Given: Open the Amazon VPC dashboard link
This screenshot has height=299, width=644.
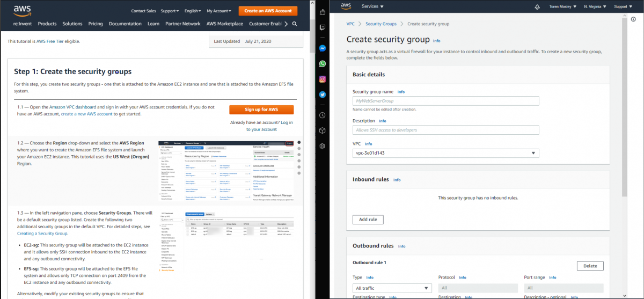Looking at the screenshot, I should [x=73, y=107].
